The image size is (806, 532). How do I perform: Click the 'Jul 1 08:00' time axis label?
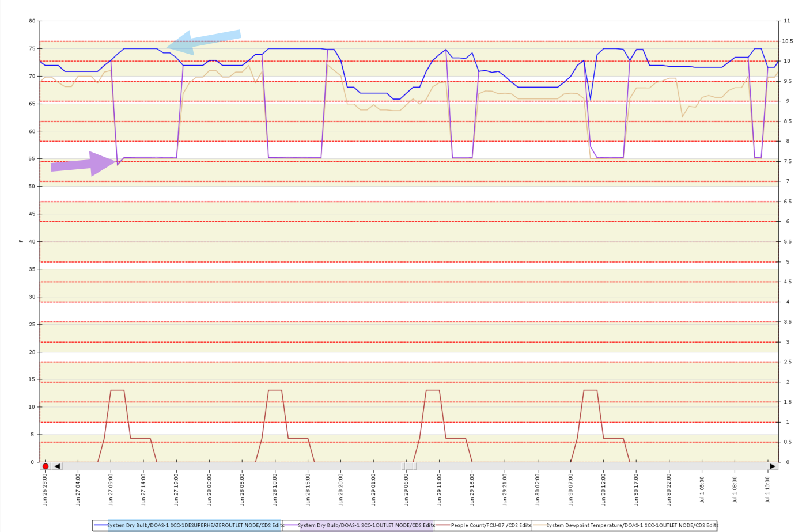[735, 489]
